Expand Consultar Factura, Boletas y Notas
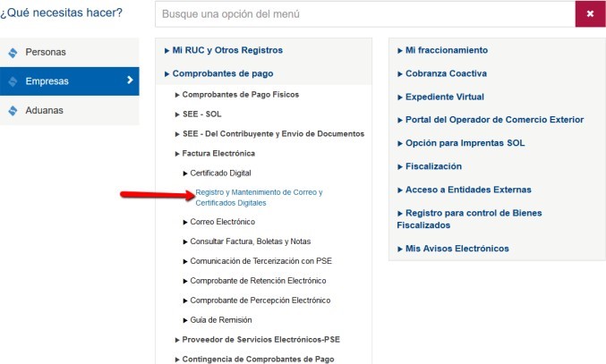 coord(246,241)
